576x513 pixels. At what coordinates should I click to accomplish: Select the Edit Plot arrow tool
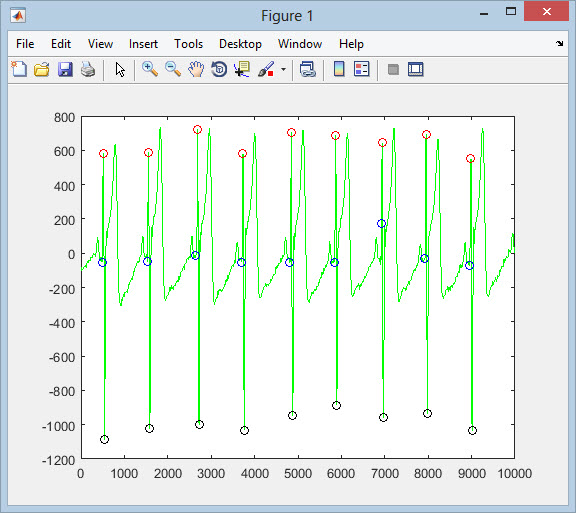[x=120, y=69]
